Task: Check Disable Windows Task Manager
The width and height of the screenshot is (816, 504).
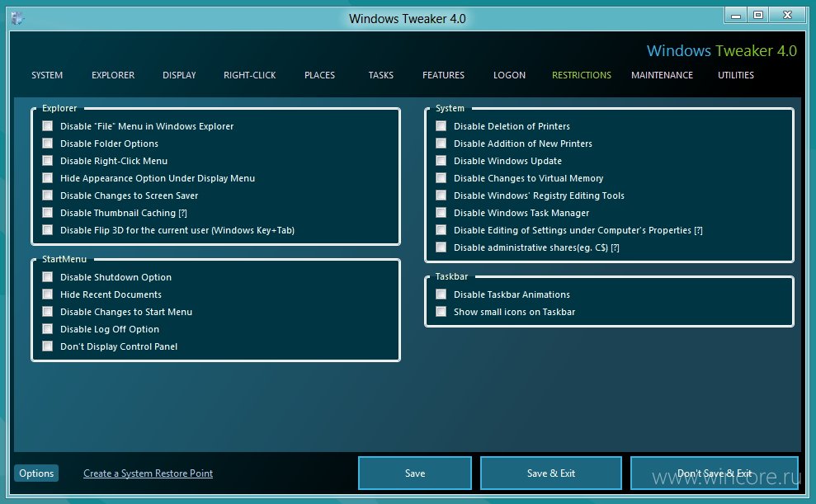Action: click(x=441, y=213)
